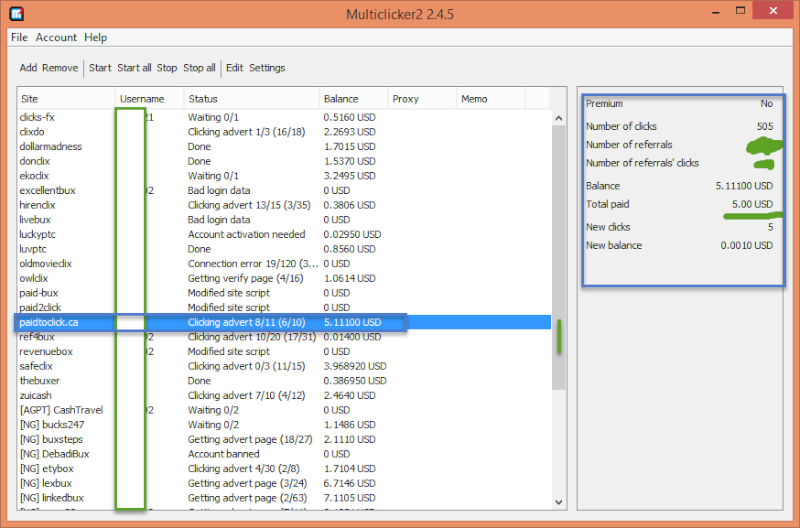Image resolution: width=800 pixels, height=528 pixels.
Task: Select the safeclix row
Action: tap(284, 366)
